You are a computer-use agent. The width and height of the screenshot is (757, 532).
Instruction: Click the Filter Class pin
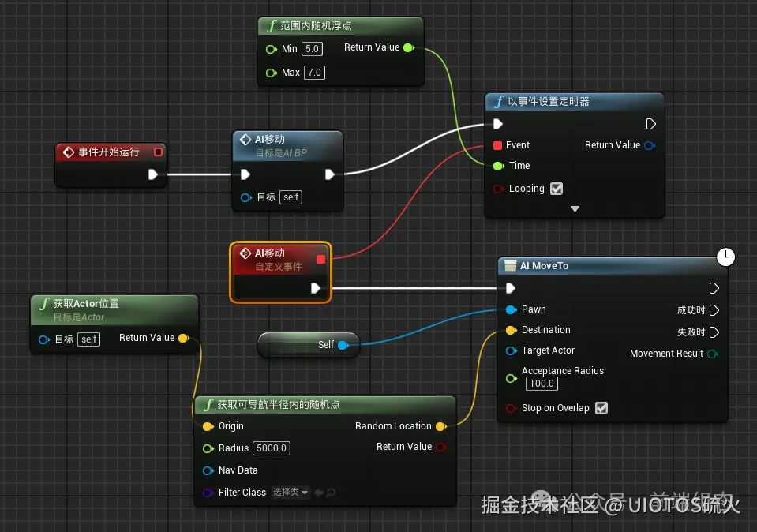tap(208, 493)
